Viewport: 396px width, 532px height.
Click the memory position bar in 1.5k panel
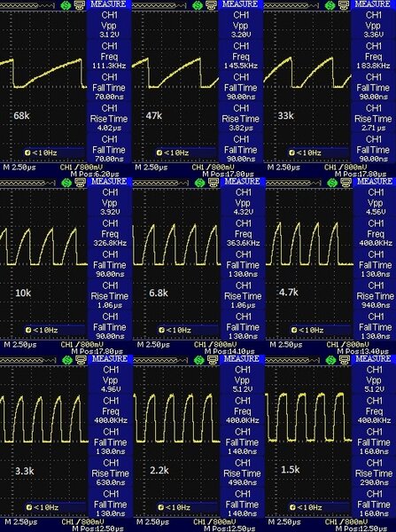click(x=293, y=360)
